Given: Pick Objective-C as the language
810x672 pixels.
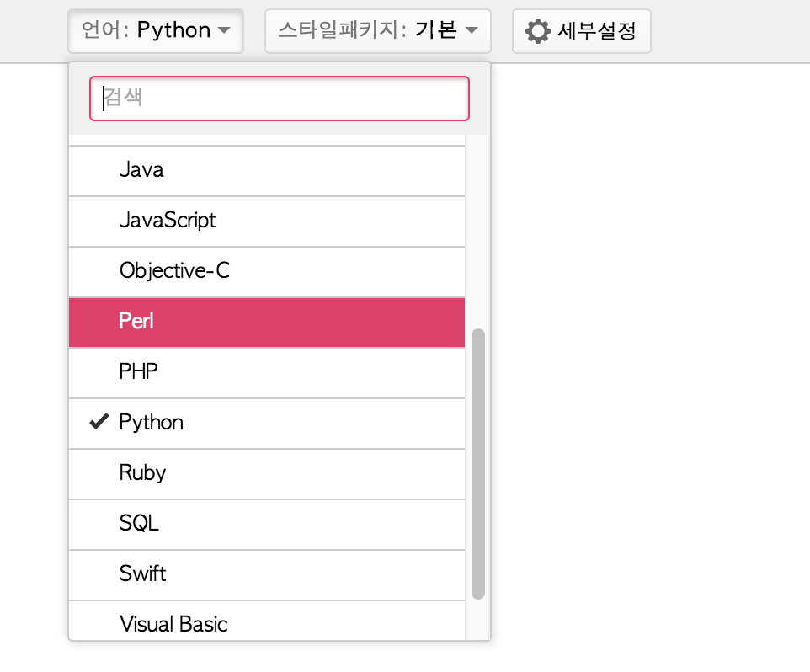Looking at the screenshot, I should coord(266,272).
